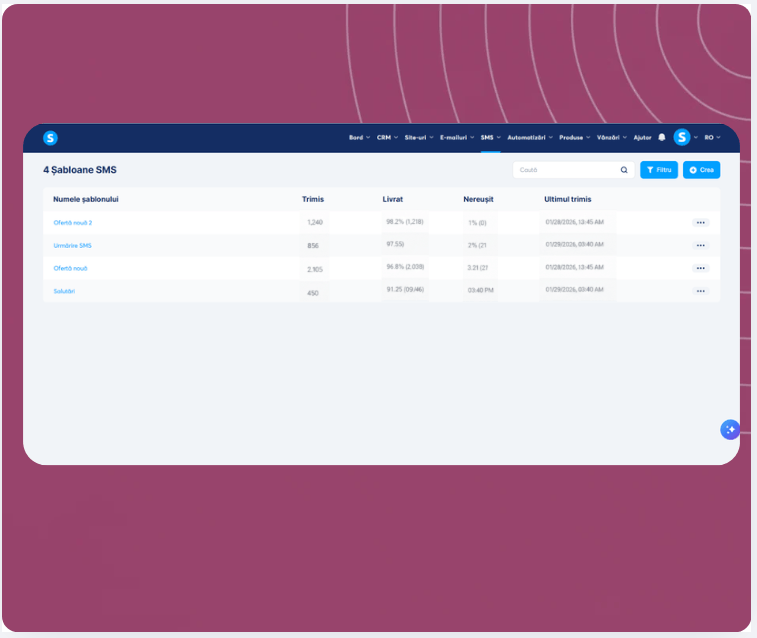Open the notifications bell
This screenshot has width=757, height=638.
[x=662, y=138]
